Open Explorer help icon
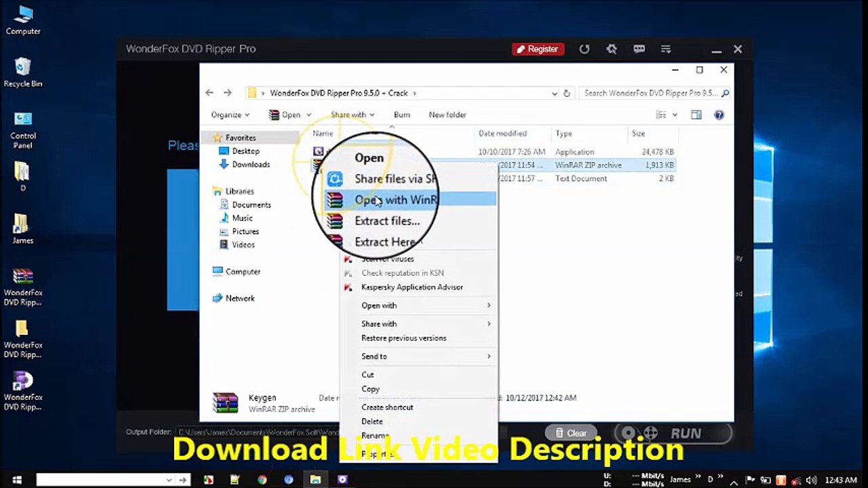The width and height of the screenshot is (868, 488). point(719,115)
